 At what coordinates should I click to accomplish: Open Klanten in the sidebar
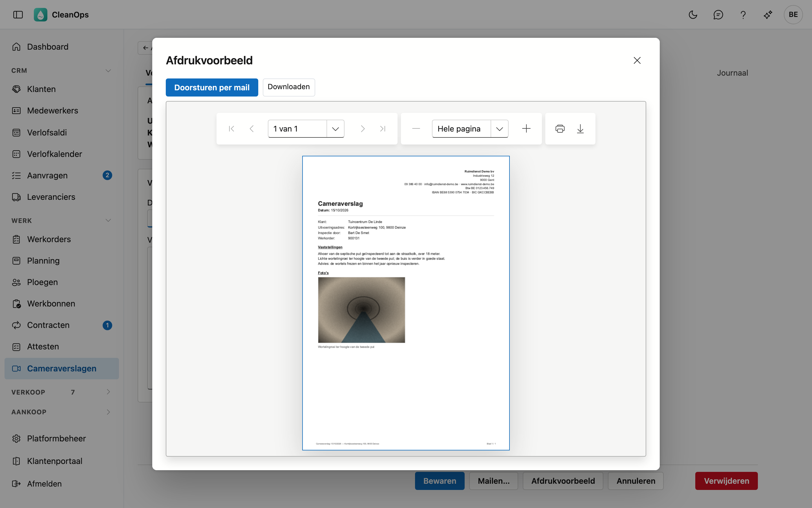tap(62, 89)
